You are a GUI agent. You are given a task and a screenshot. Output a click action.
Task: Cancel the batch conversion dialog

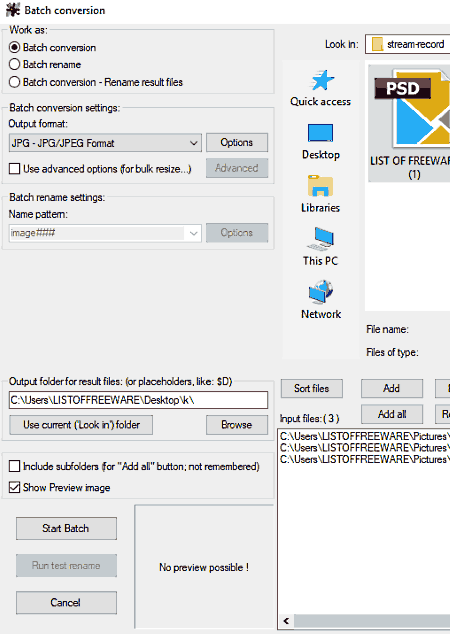click(66, 603)
